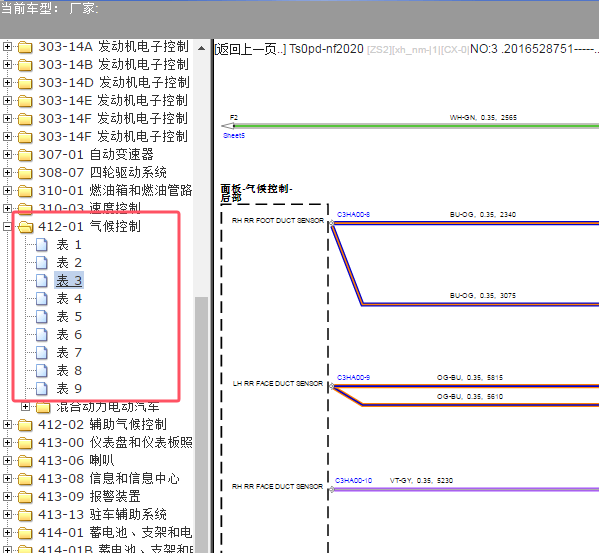The image size is (599, 553).
Task: Click connector label C3HA00-8
Action: pos(353,215)
